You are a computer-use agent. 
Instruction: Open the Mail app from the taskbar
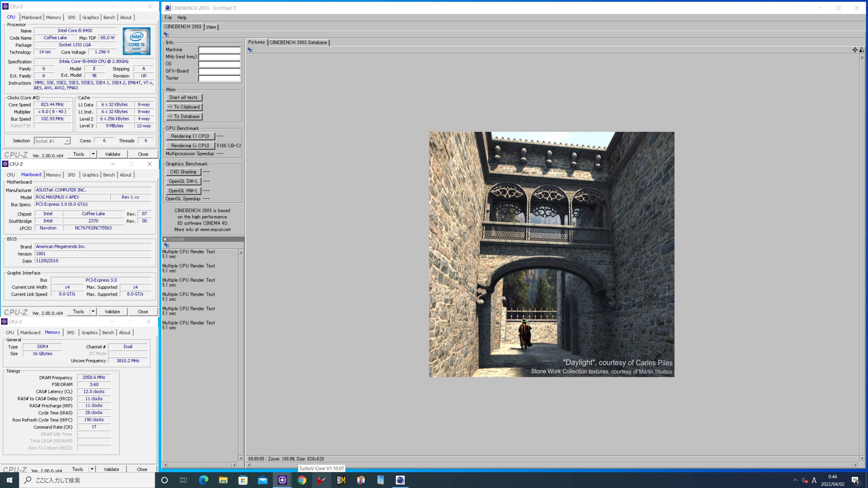(x=262, y=480)
